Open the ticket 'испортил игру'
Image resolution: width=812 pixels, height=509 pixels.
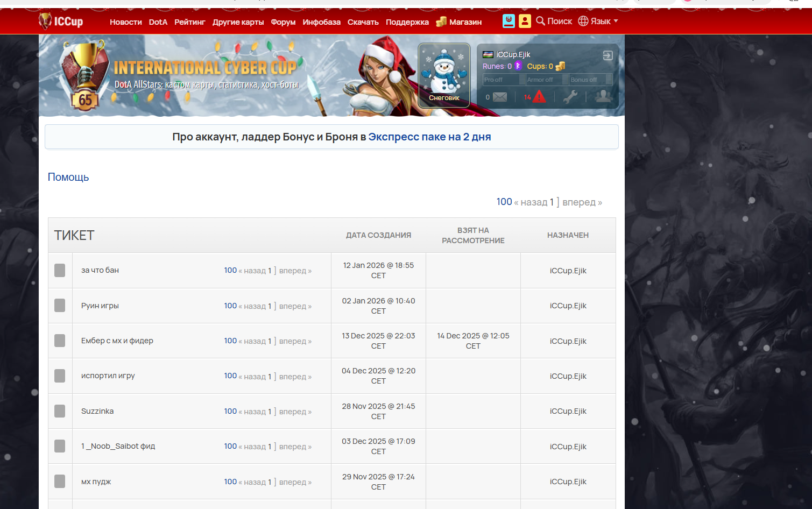point(108,376)
